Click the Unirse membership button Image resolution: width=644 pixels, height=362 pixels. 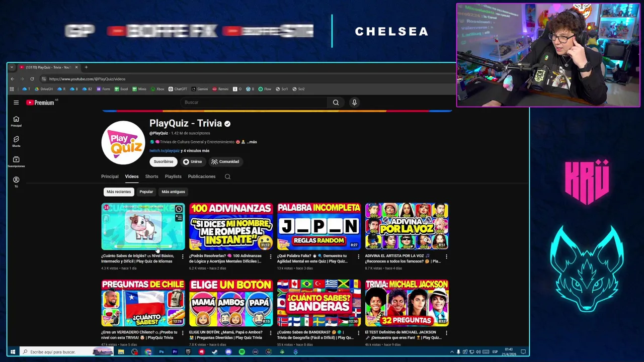pos(193,162)
